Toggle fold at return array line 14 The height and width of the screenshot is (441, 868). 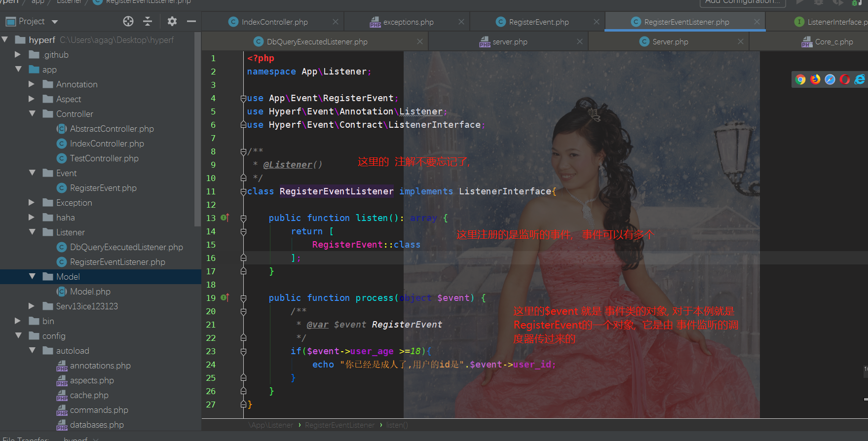tap(243, 231)
